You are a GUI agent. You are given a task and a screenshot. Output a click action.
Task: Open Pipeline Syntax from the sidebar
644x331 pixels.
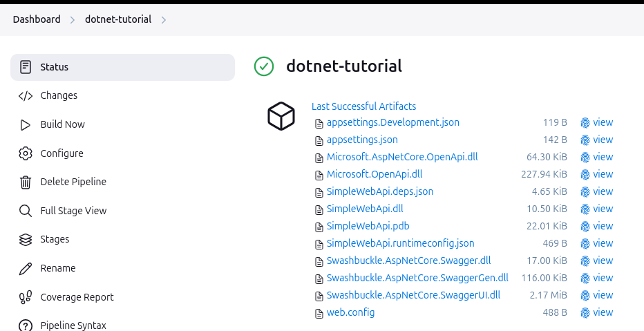click(x=73, y=325)
